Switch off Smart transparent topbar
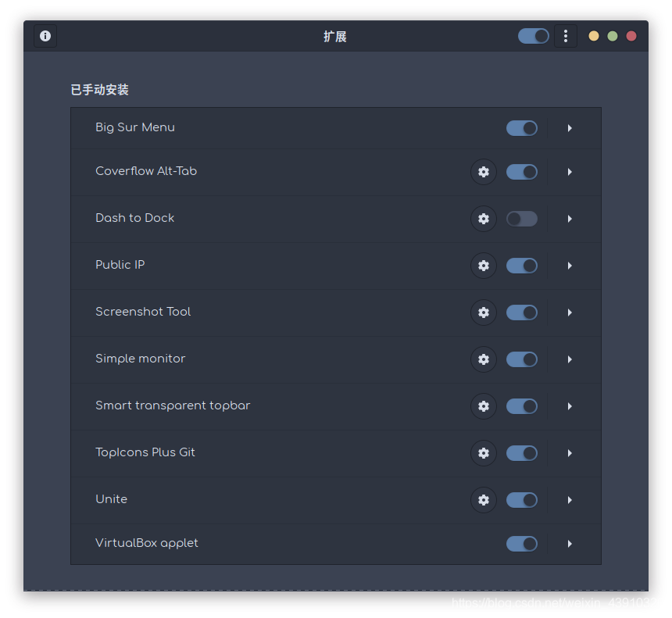This screenshot has width=672, height=618. pos(521,406)
